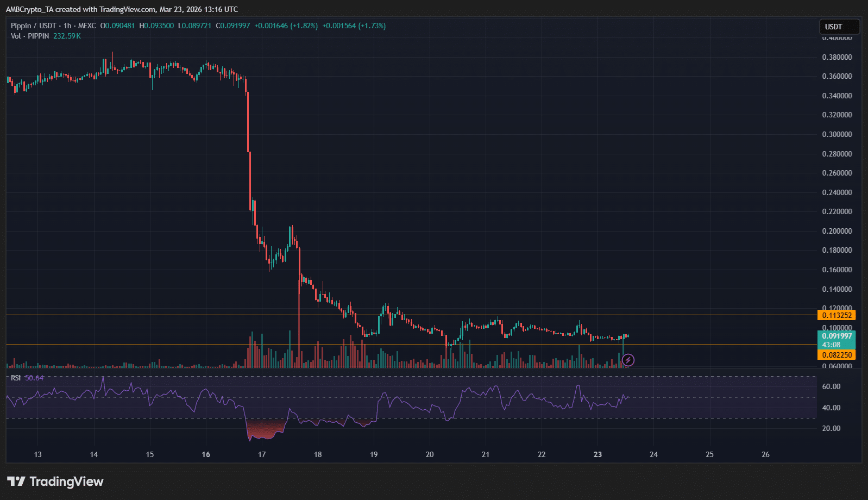Click the 0.113252 orange price label
868x500 pixels.
[x=836, y=315]
